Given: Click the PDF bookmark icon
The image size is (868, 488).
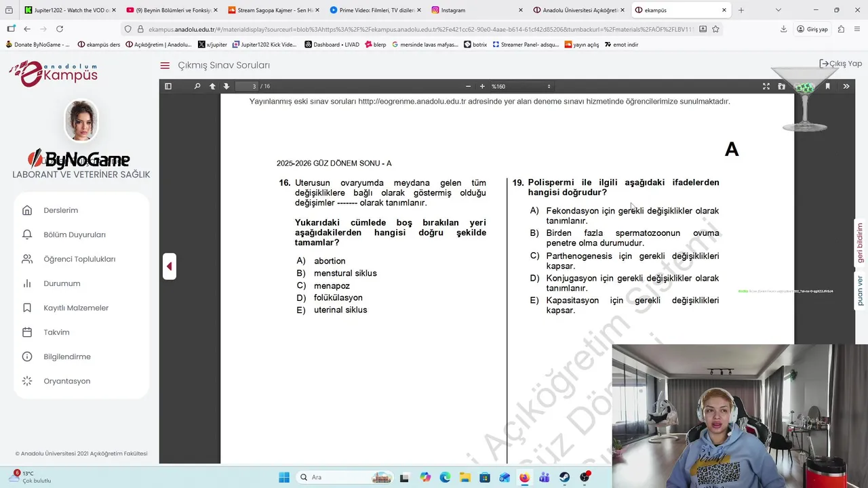Looking at the screenshot, I should pos(827,86).
